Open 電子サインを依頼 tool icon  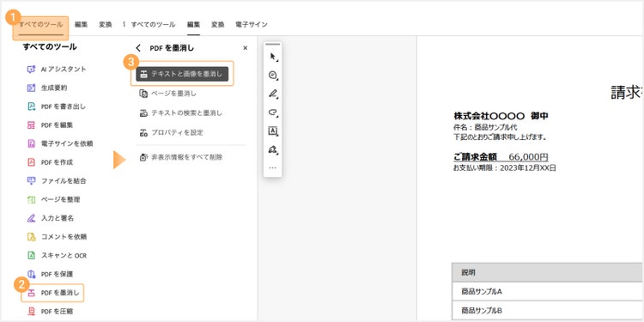point(31,143)
